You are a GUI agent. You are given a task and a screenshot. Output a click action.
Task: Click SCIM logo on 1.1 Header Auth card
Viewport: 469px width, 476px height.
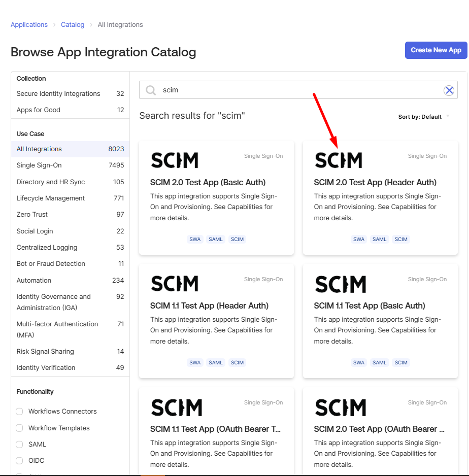point(175,284)
